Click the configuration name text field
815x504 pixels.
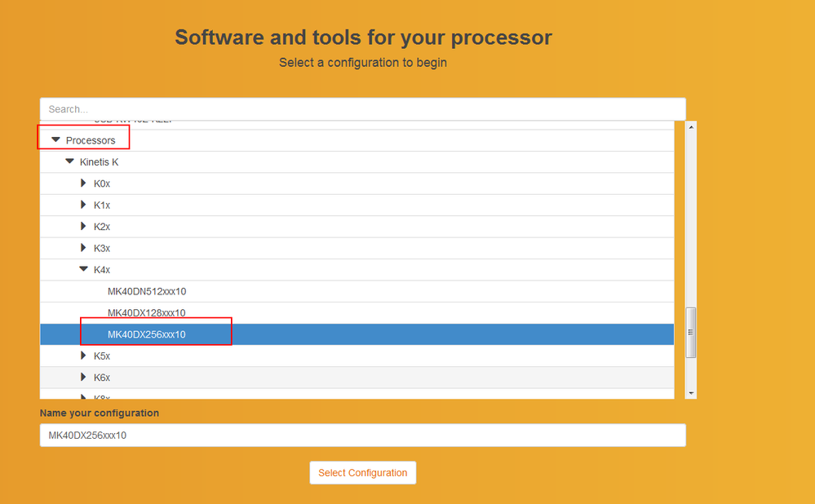(x=362, y=435)
